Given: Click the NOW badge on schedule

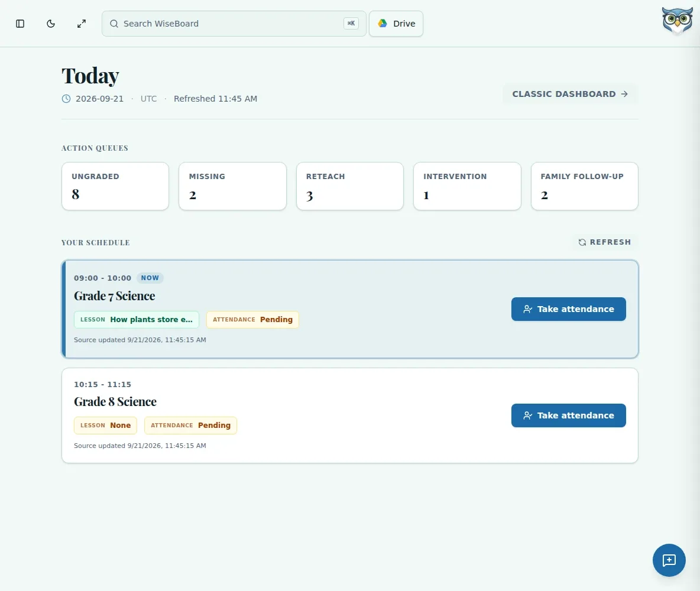Looking at the screenshot, I should (150, 278).
